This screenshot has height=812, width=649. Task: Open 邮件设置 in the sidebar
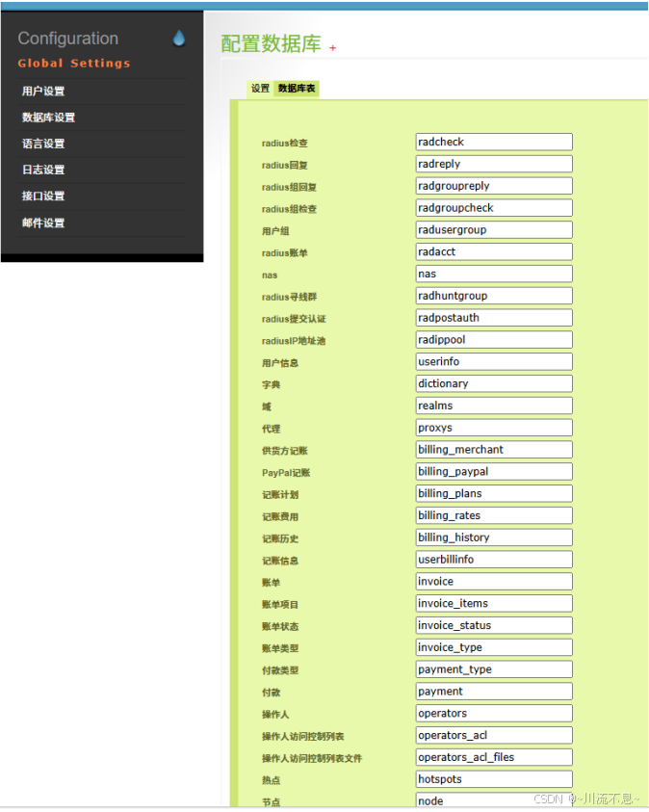pos(43,223)
